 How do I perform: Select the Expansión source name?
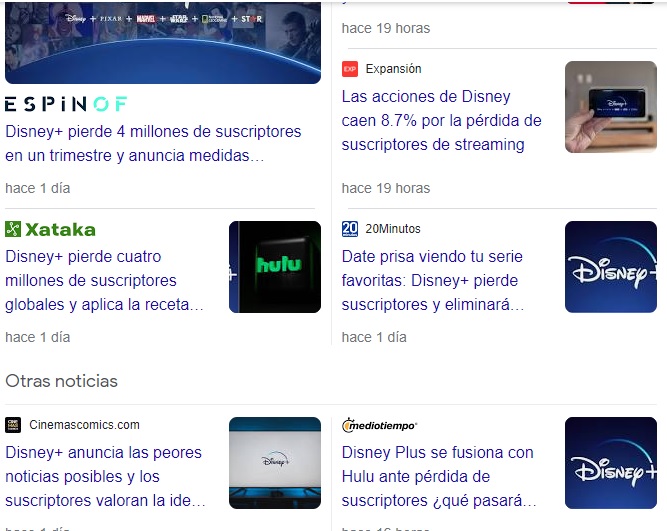point(393,69)
